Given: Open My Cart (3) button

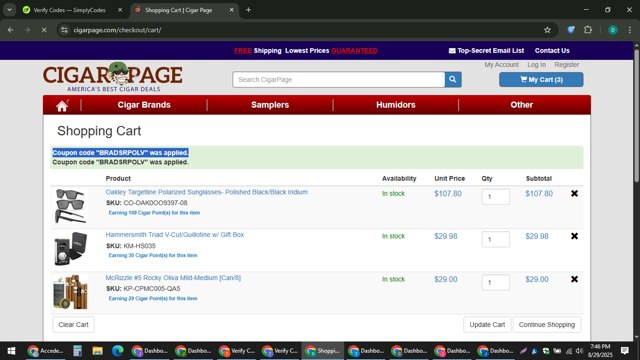Looking at the screenshot, I should (541, 80).
